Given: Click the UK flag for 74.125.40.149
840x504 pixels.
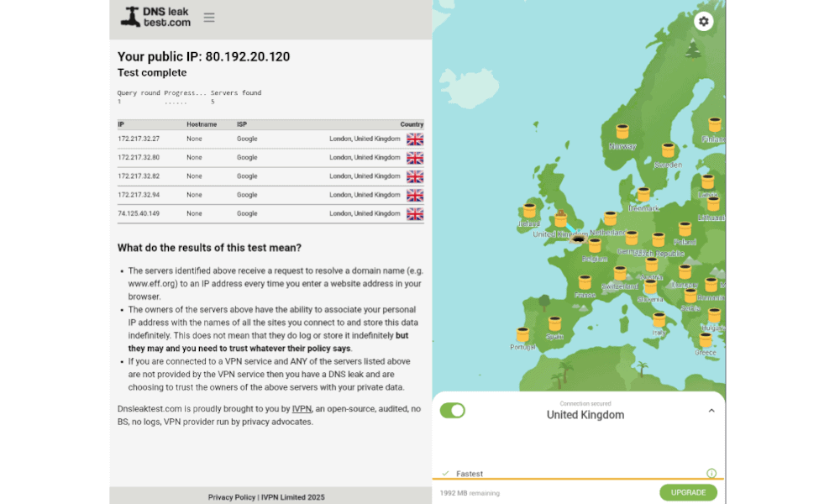Looking at the screenshot, I should (415, 213).
